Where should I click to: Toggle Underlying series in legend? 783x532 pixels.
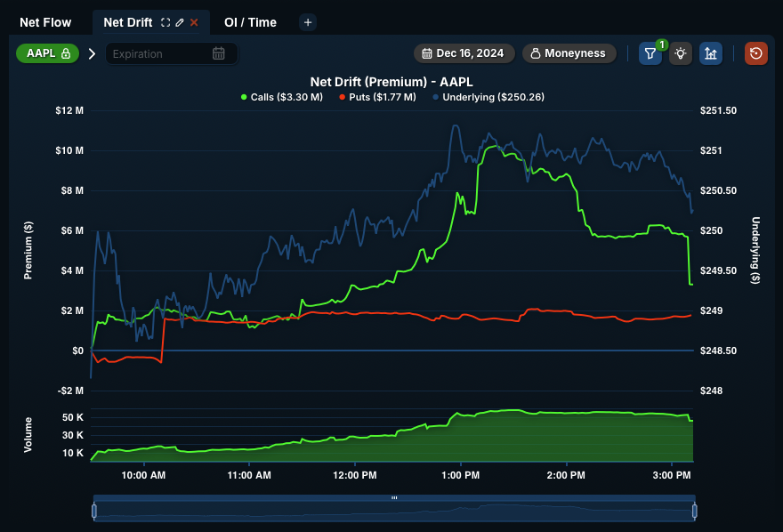click(x=488, y=97)
